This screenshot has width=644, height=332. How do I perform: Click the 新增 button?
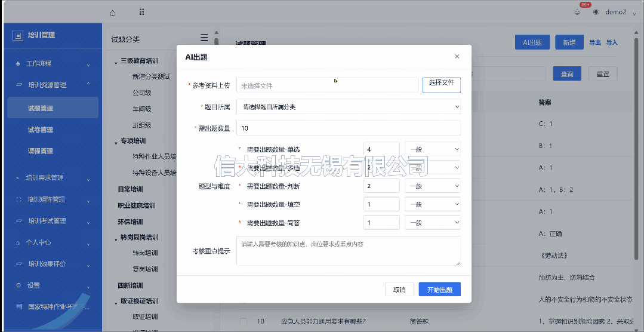click(569, 42)
